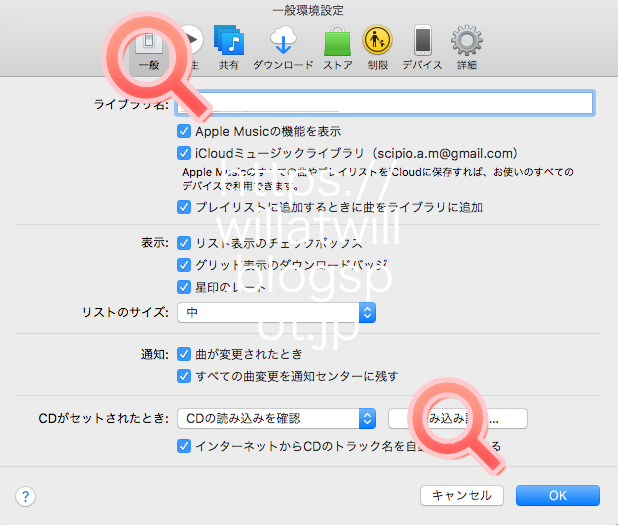Click the ライブラリ名 text field
This screenshot has height=525, width=618.
point(385,103)
